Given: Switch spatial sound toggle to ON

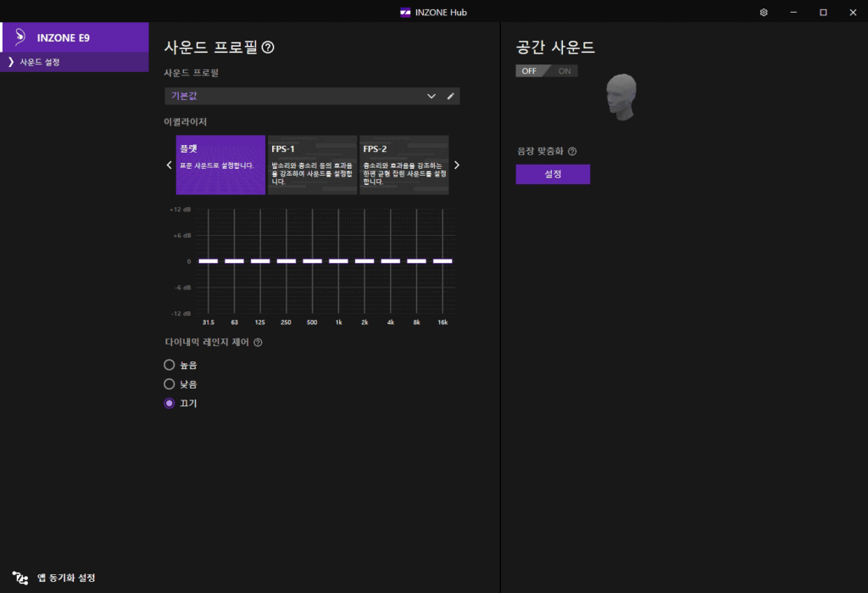Looking at the screenshot, I should (565, 70).
